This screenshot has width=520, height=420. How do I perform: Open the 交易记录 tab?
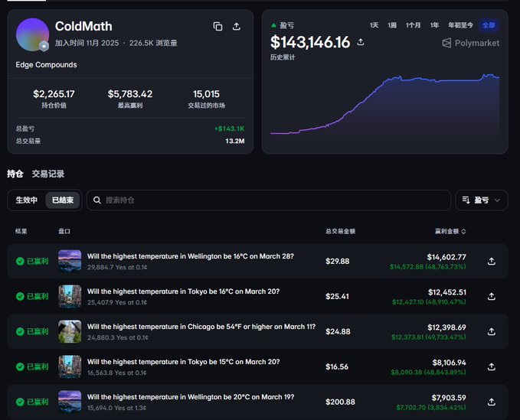pyautogui.click(x=48, y=174)
